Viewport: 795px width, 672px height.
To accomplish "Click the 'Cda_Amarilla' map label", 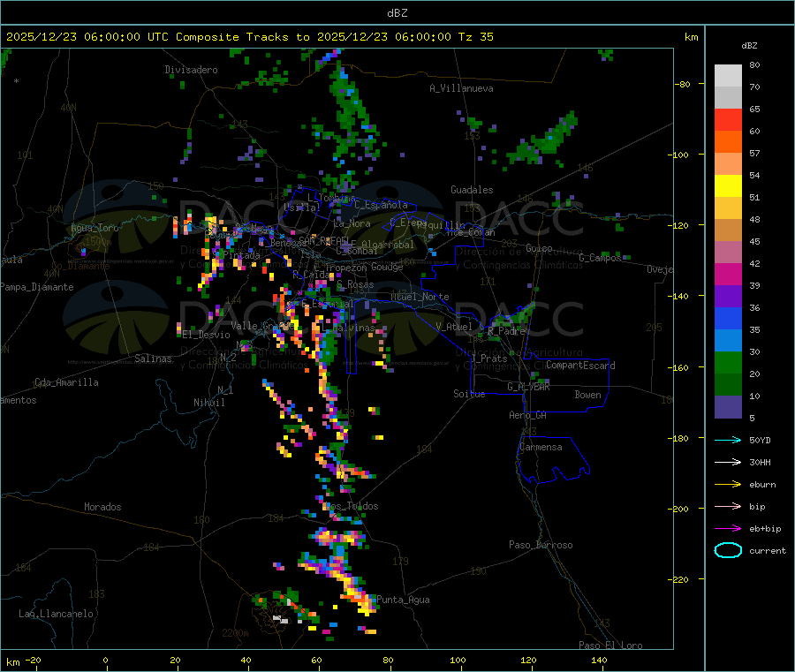I will 66,382.
